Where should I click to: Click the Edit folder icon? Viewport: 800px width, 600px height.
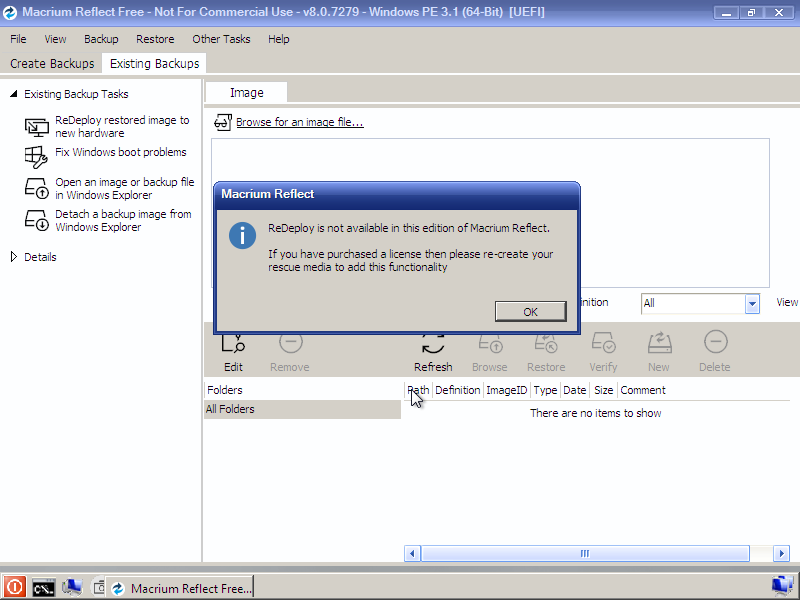(233, 344)
